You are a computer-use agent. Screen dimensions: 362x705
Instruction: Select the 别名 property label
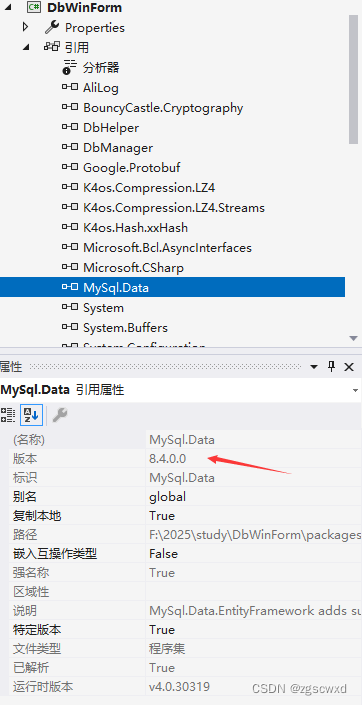(x=25, y=497)
